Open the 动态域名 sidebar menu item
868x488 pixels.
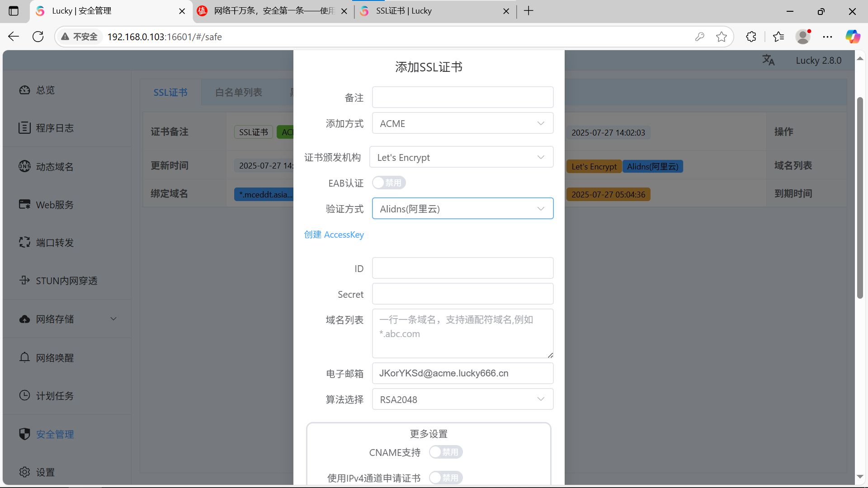coord(67,166)
